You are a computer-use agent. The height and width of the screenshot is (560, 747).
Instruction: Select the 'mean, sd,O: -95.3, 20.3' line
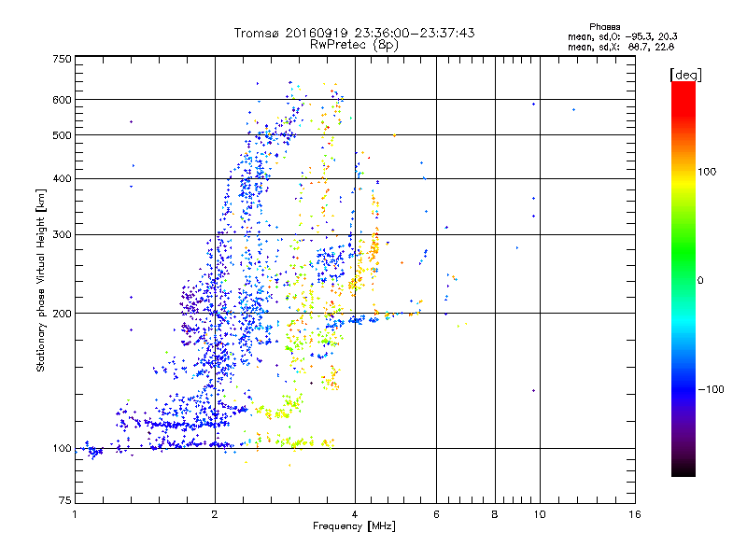pos(622,36)
